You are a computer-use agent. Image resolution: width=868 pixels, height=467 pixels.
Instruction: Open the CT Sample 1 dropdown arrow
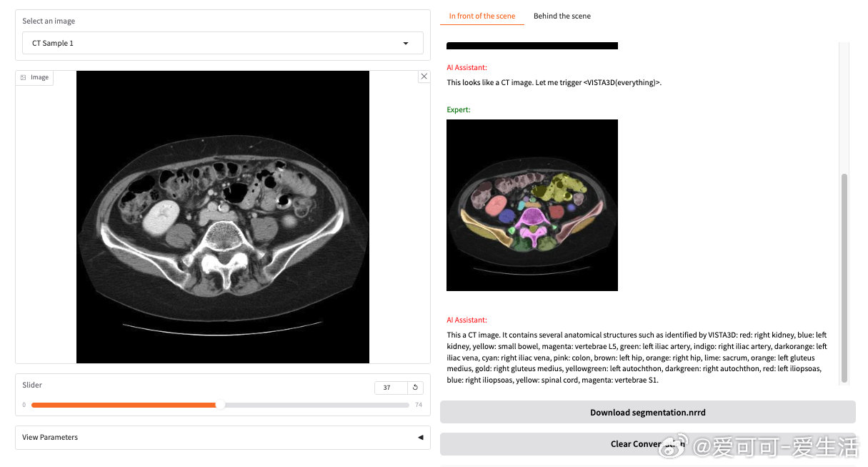(406, 44)
